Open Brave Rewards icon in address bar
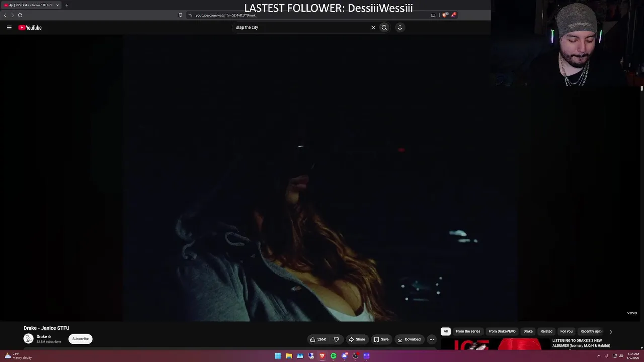The height and width of the screenshot is (362, 644). 453,15
